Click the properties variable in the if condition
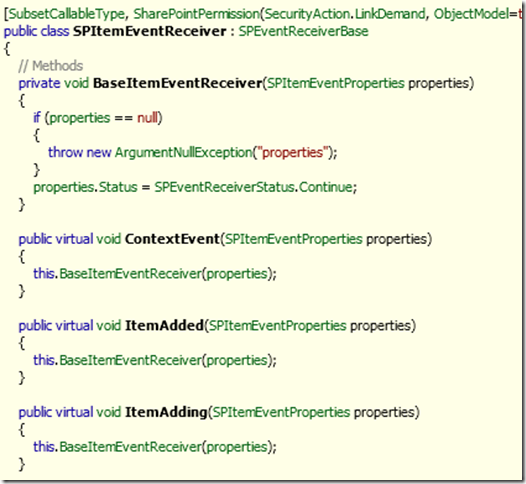The height and width of the screenshot is (484, 526). click(x=80, y=118)
